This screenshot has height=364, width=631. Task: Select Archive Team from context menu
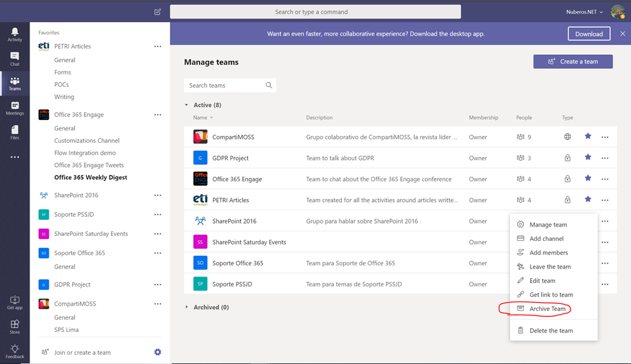pyautogui.click(x=553, y=309)
